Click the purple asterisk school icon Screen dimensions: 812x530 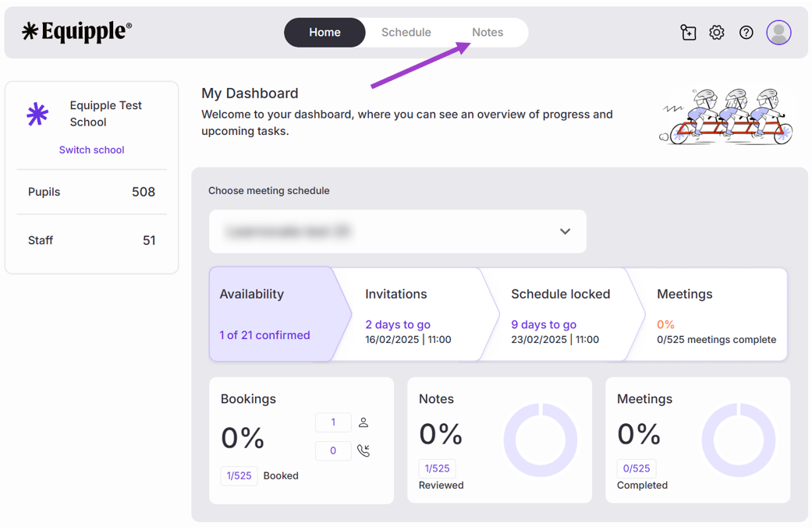point(37,114)
